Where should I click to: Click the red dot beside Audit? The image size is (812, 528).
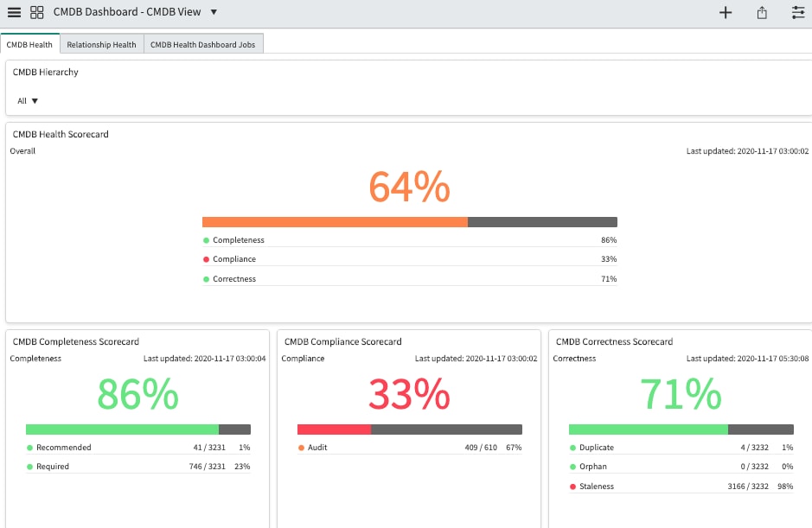pos(300,447)
